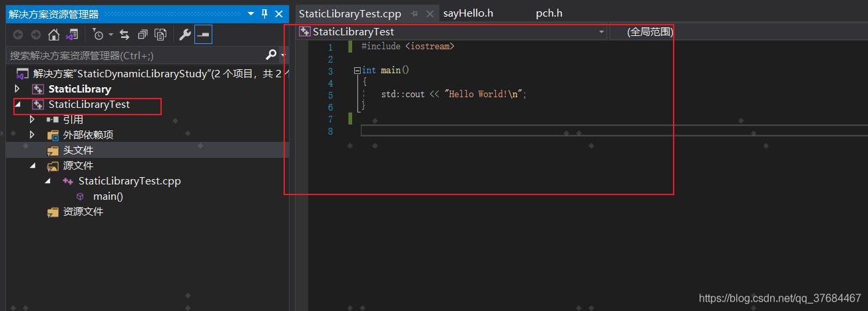The image size is (868, 311).
Task: Click the 资源文件 folder icon
Action: [x=53, y=212]
